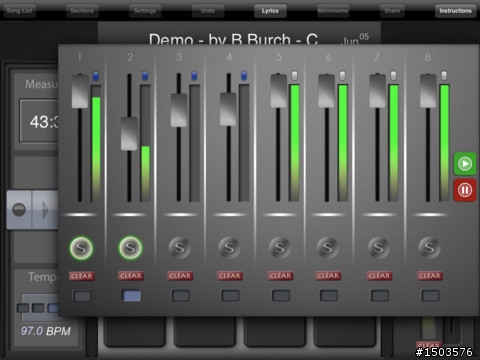Solo channel 4 with the S button
The height and width of the screenshot is (360, 480).
(229, 248)
